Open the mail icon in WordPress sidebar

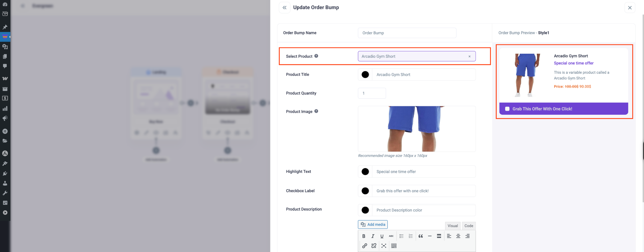click(x=5, y=14)
